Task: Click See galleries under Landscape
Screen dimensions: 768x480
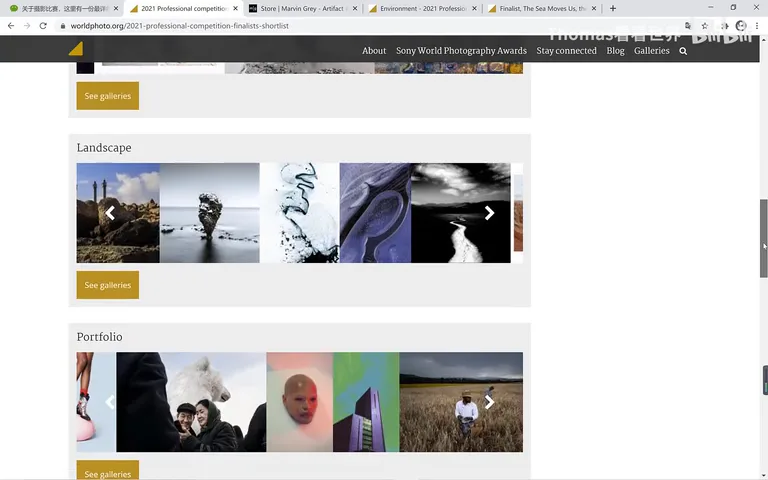Action: pyautogui.click(x=108, y=285)
